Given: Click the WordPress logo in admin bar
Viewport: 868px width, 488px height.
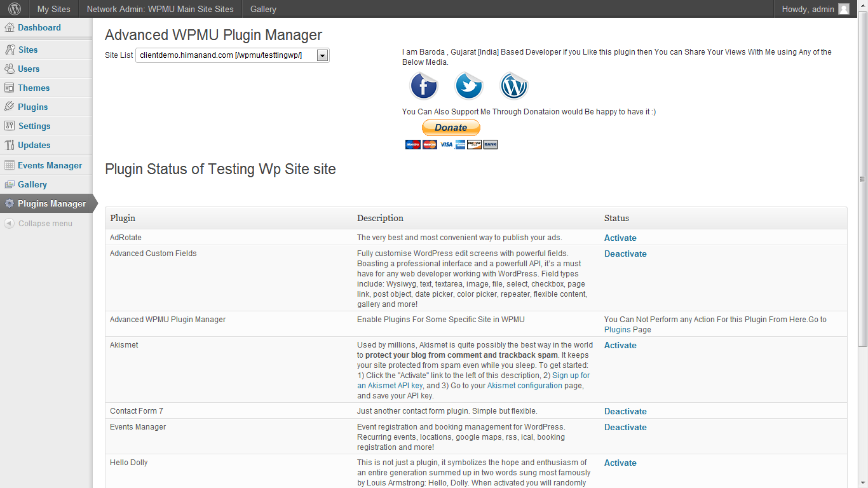Looking at the screenshot, I should (x=15, y=9).
